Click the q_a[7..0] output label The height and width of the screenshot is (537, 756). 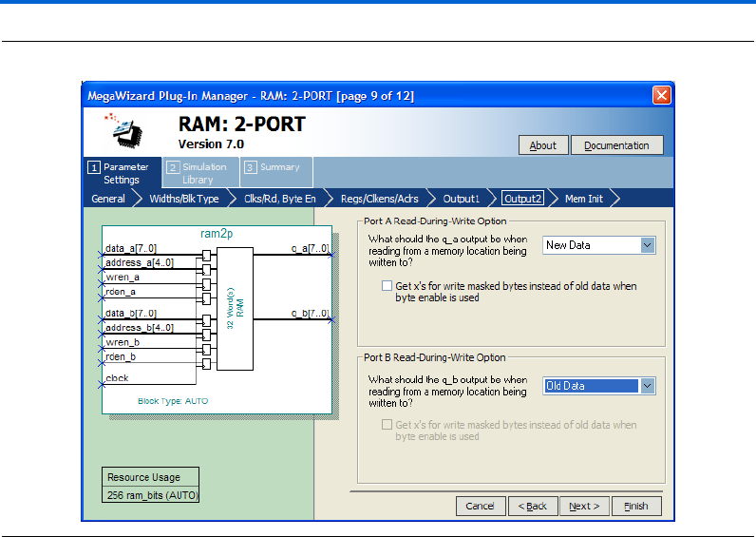[310, 248]
